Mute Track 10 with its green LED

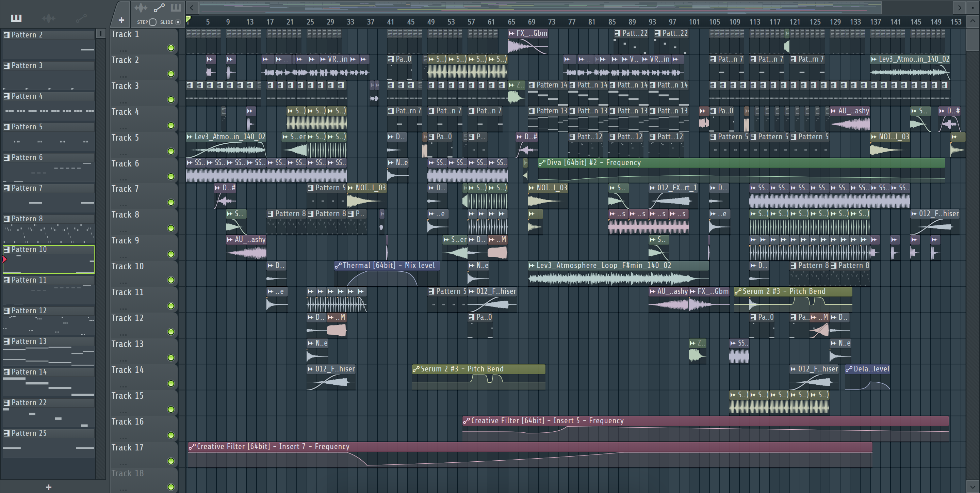[x=171, y=280]
